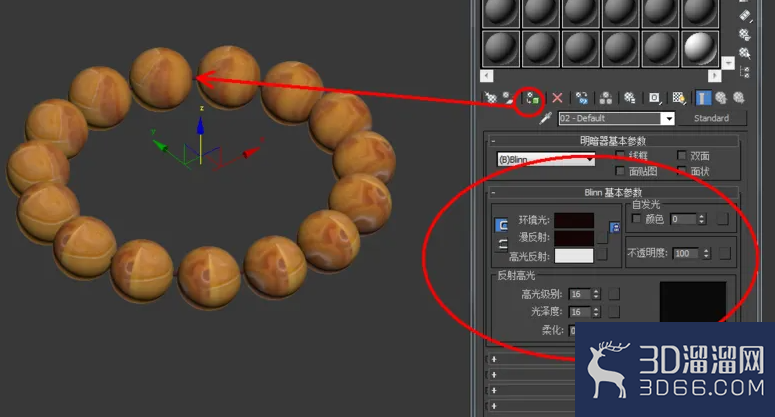Click the 不透明度 opacity map button
775x417 pixels.
[x=725, y=253]
